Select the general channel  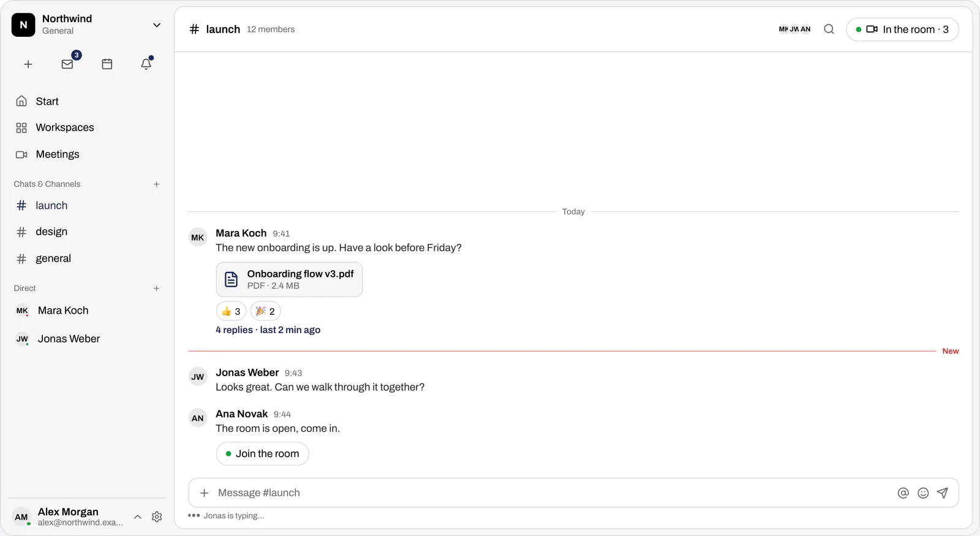[86, 259]
